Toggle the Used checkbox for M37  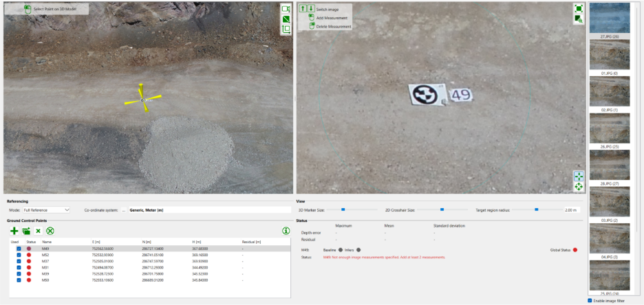(x=19, y=261)
